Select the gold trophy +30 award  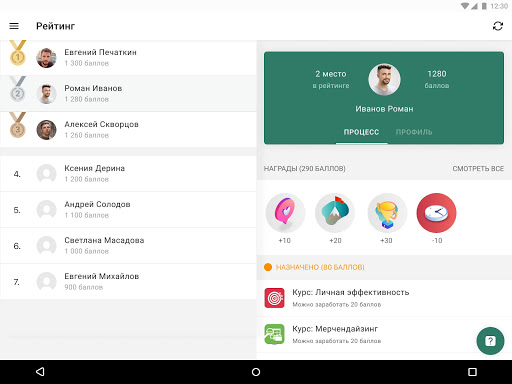pyautogui.click(x=387, y=213)
